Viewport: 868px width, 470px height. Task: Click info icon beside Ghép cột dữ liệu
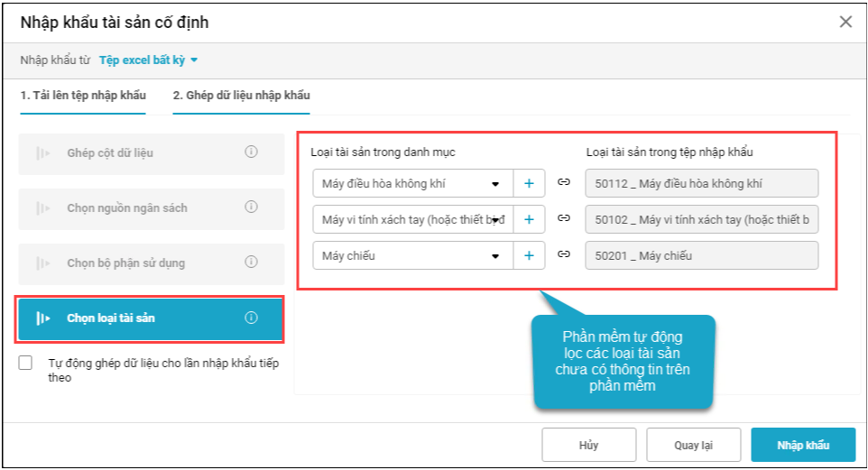(252, 152)
